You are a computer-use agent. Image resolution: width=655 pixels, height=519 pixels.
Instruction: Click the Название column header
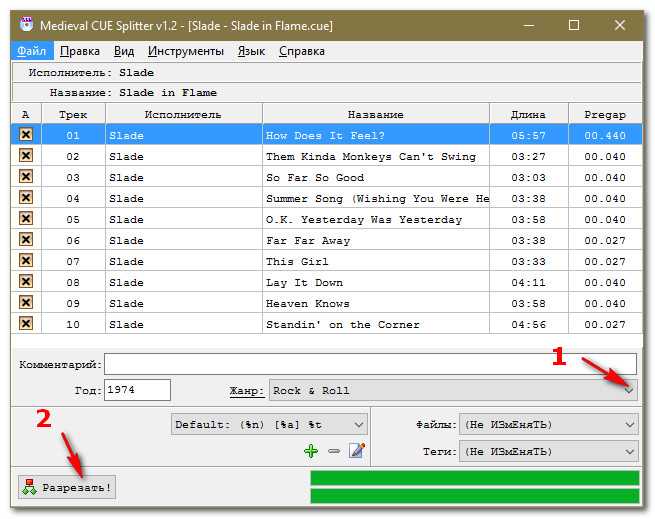pyautogui.click(x=376, y=114)
